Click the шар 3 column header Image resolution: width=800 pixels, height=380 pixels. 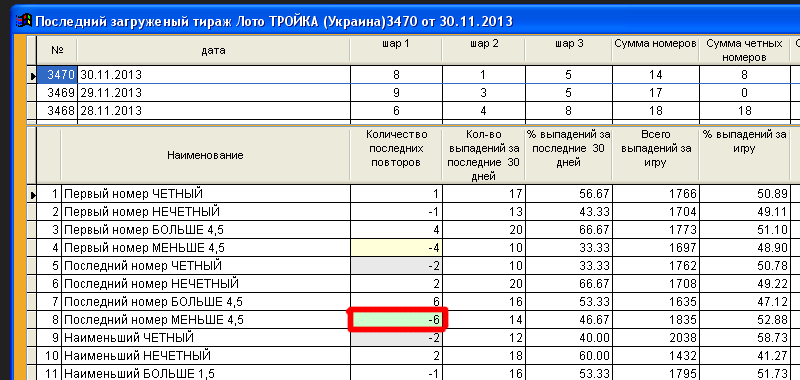pos(568,50)
